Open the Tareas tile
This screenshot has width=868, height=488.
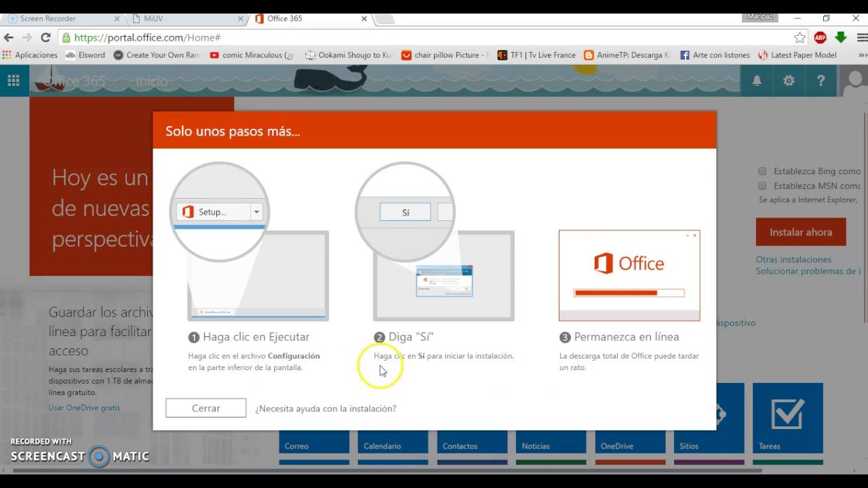pyautogui.click(x=788, y=418)
